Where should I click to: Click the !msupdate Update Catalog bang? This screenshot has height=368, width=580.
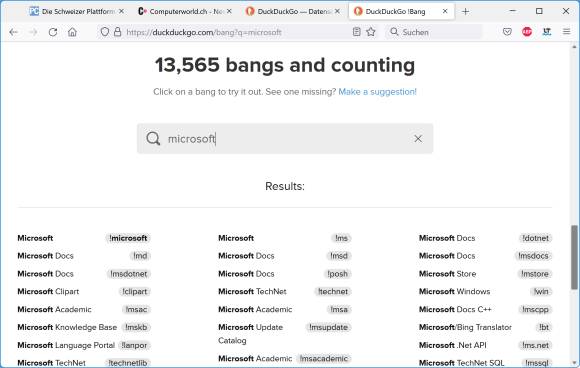click(328, 328)
